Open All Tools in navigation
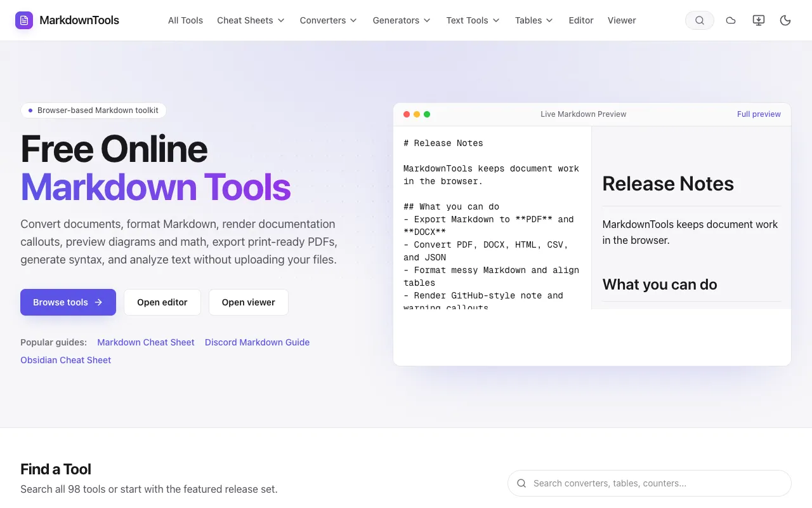Image resolution: width=812 pixels, height=508 pixels. click(x=185, y=20)
